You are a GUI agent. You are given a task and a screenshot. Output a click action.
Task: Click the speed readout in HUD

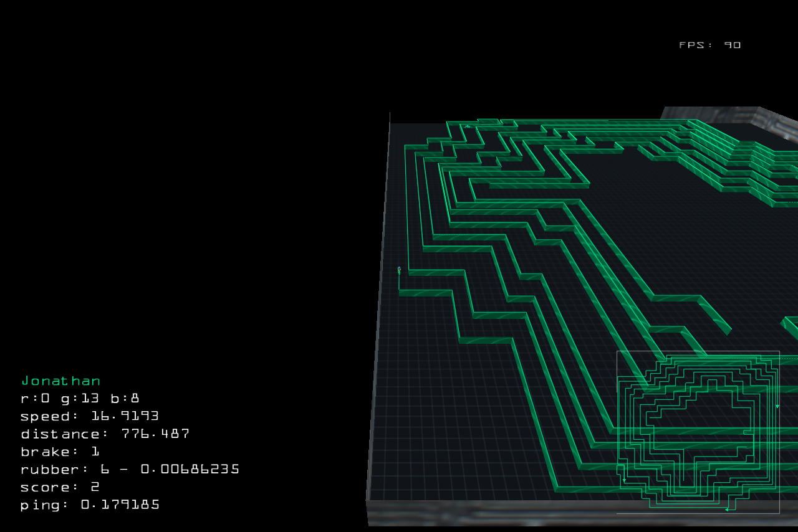(89, 416)
